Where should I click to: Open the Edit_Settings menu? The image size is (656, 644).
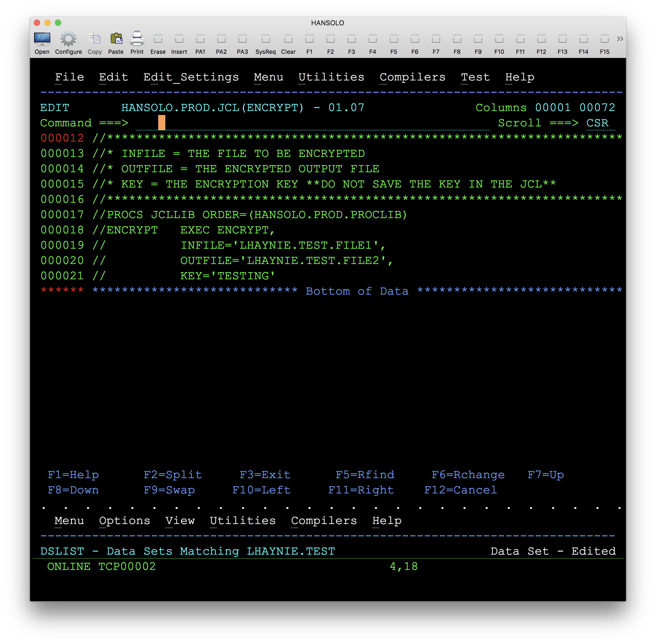(x=191, y=77)
